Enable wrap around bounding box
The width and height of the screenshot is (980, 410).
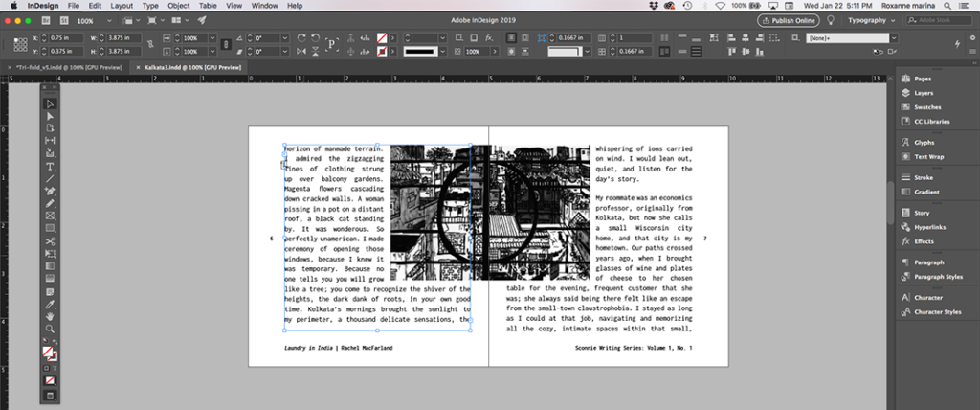[x=525, y=38]
